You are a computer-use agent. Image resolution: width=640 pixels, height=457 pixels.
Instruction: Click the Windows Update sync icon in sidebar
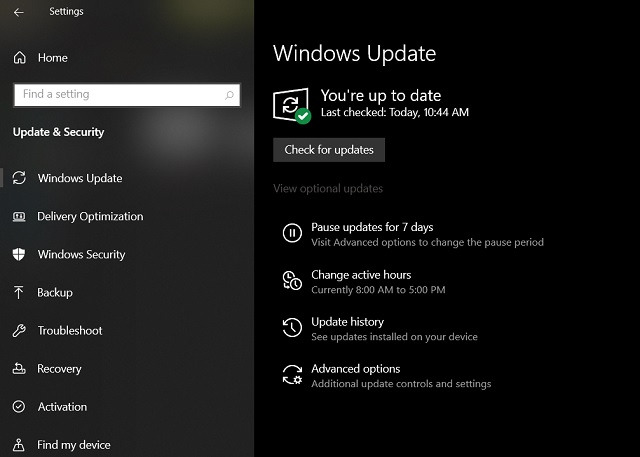19,178
